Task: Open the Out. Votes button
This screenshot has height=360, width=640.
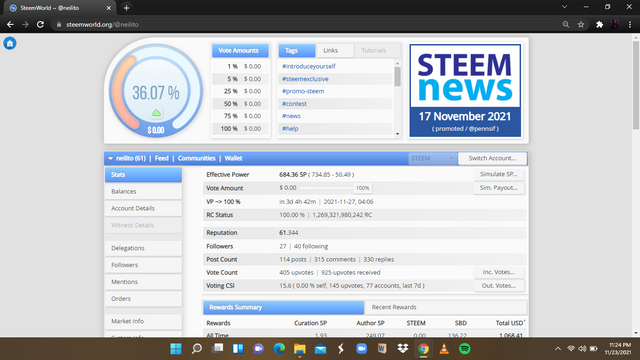Action: coord(499,286)
